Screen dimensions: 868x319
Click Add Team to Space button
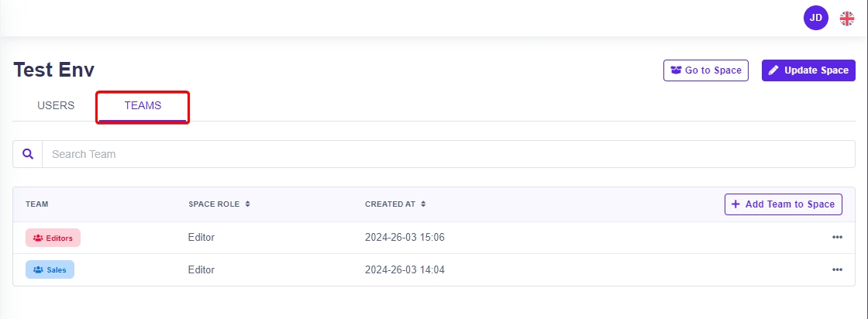[783, 204]
